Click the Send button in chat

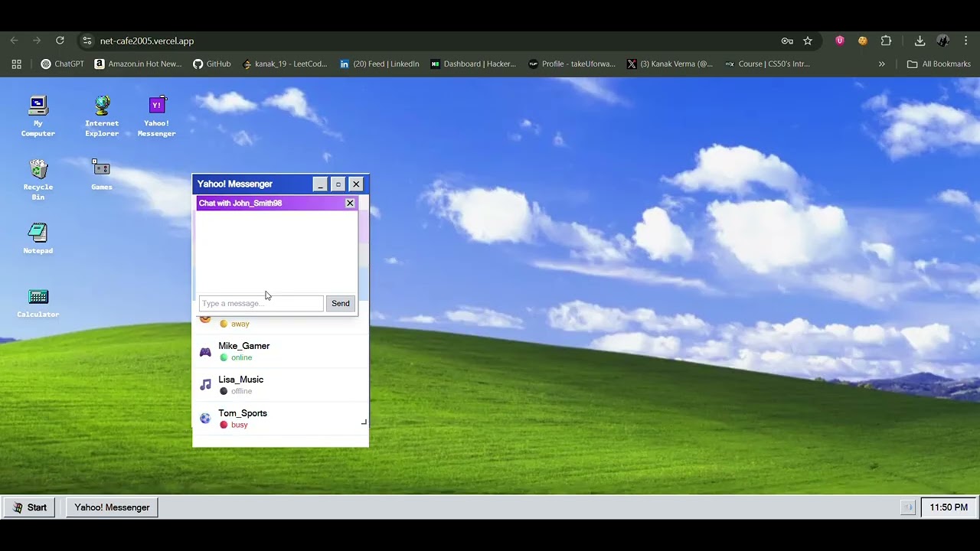point(341,304)
